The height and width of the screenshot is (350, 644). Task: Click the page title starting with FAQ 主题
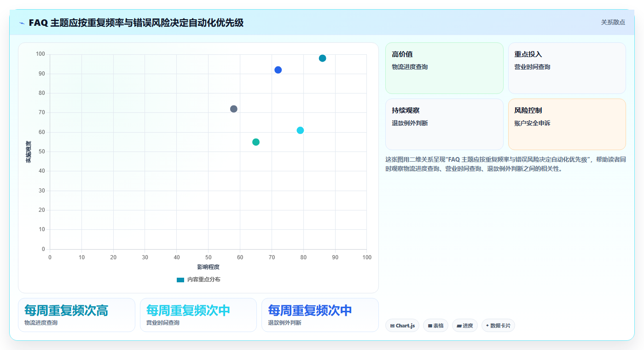coord(136,23)
